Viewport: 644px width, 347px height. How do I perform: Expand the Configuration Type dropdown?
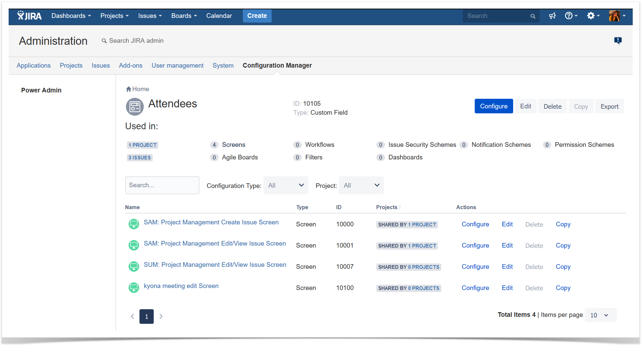286,185
